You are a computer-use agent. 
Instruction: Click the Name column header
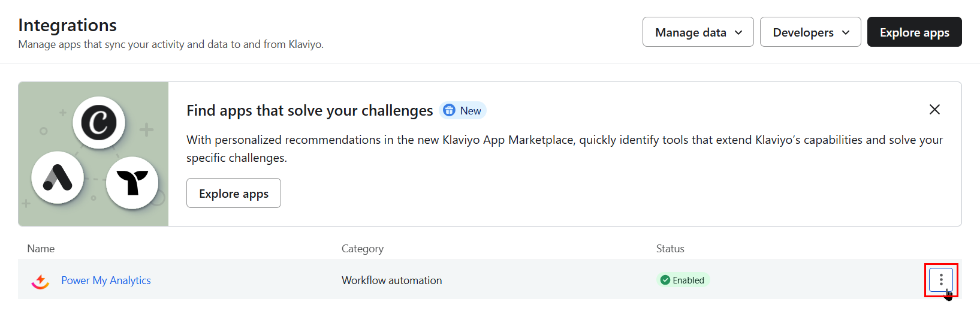point(41,249)
